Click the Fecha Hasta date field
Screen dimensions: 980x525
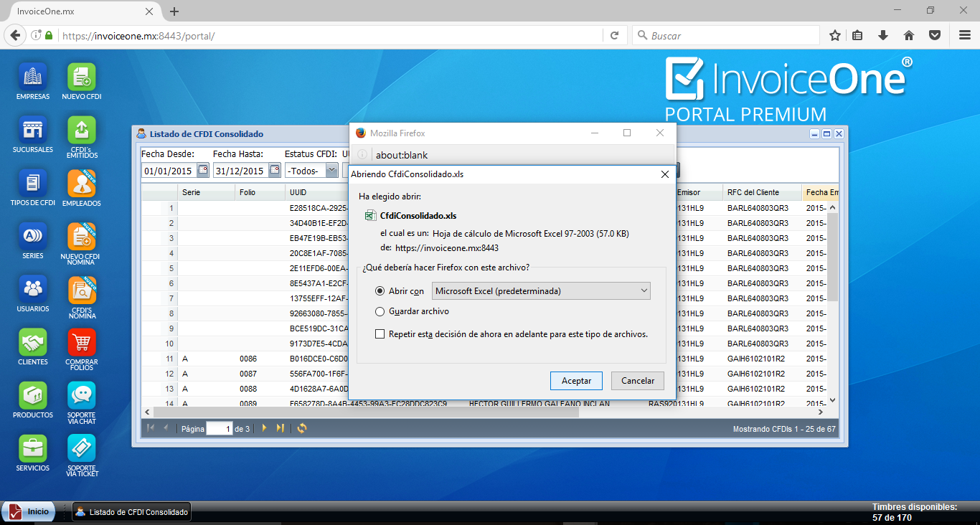point(240,171)
